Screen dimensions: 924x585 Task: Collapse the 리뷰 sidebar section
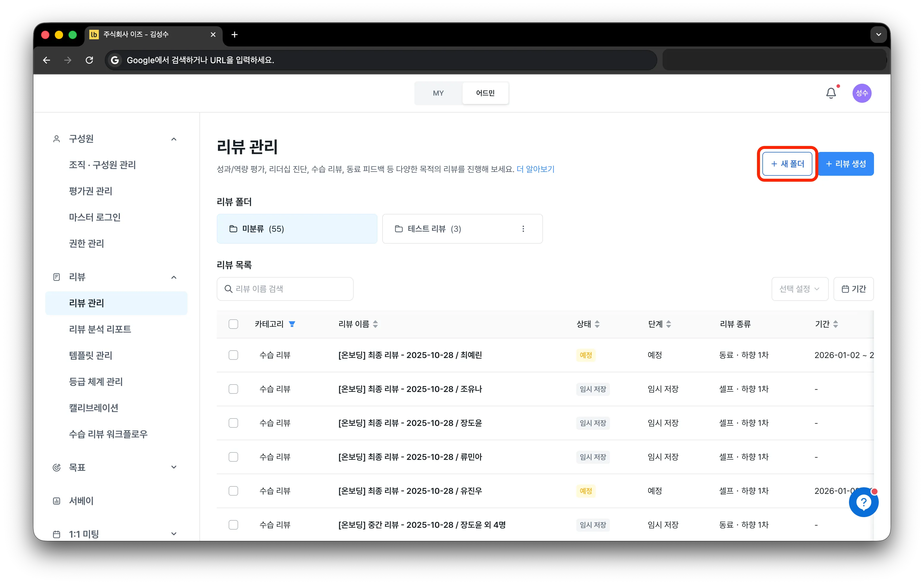[174, 277]
